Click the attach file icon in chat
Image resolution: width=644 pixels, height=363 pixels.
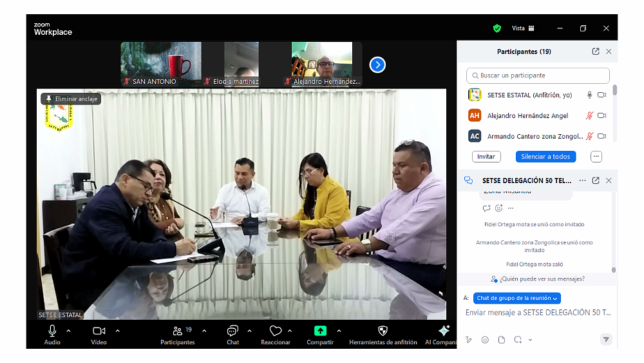501,340
